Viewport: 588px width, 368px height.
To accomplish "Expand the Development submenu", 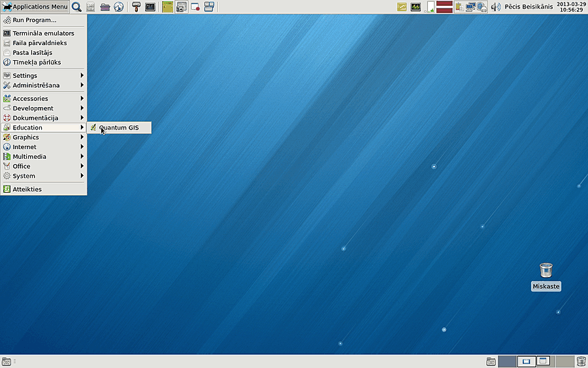I will [44, 108].
